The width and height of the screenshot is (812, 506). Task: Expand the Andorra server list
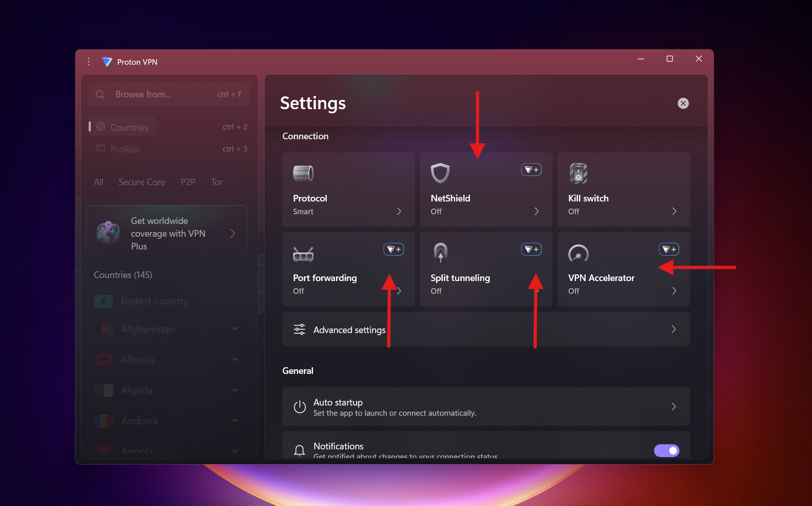(235, 421)
